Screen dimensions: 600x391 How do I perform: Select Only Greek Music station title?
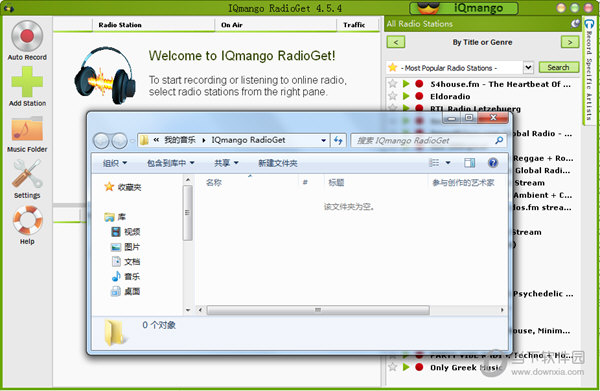click(466, 368)
